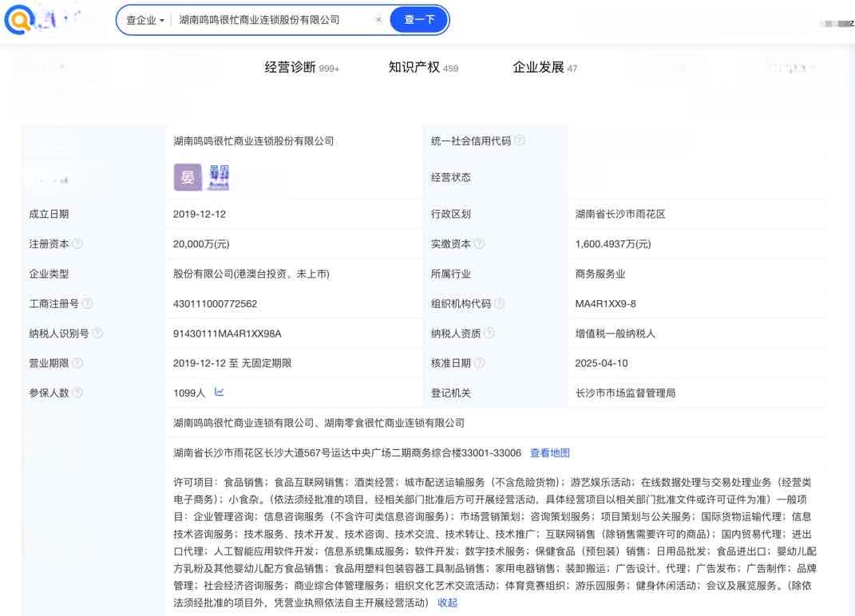Click the site logo icon
This screenshot has height=616, width=855.
(x=20, y=20)
